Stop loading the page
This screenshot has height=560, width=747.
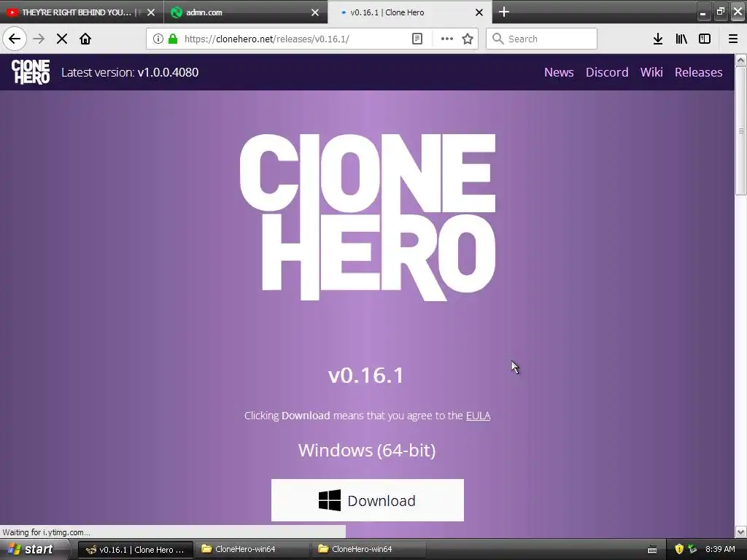62,39
